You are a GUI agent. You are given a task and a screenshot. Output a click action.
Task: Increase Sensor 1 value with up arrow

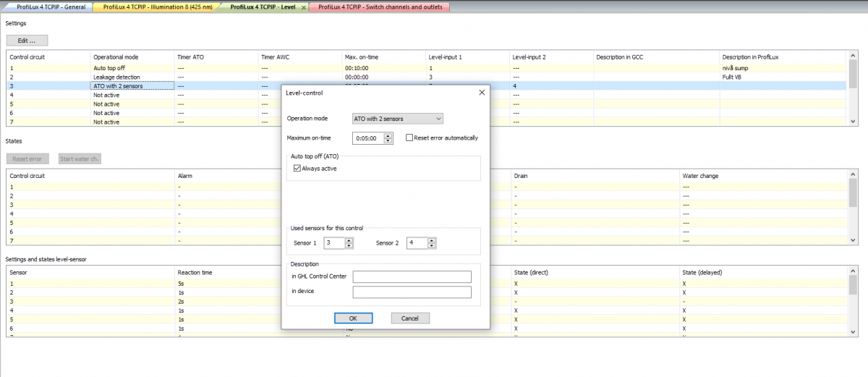[349, 240]
